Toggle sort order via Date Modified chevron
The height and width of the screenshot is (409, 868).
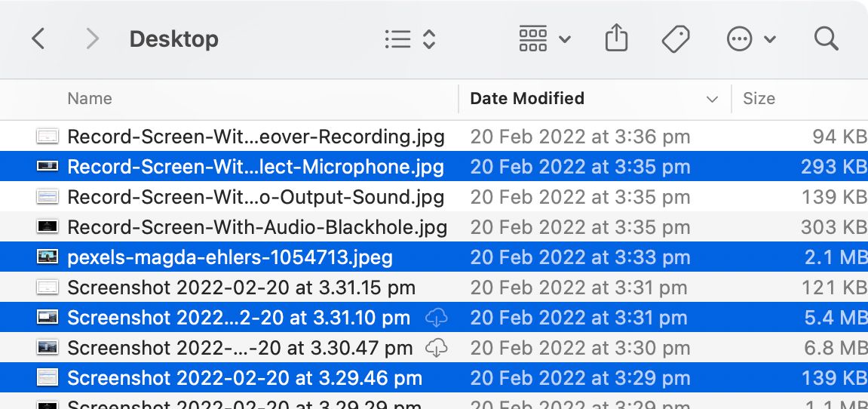coord(711,99)
